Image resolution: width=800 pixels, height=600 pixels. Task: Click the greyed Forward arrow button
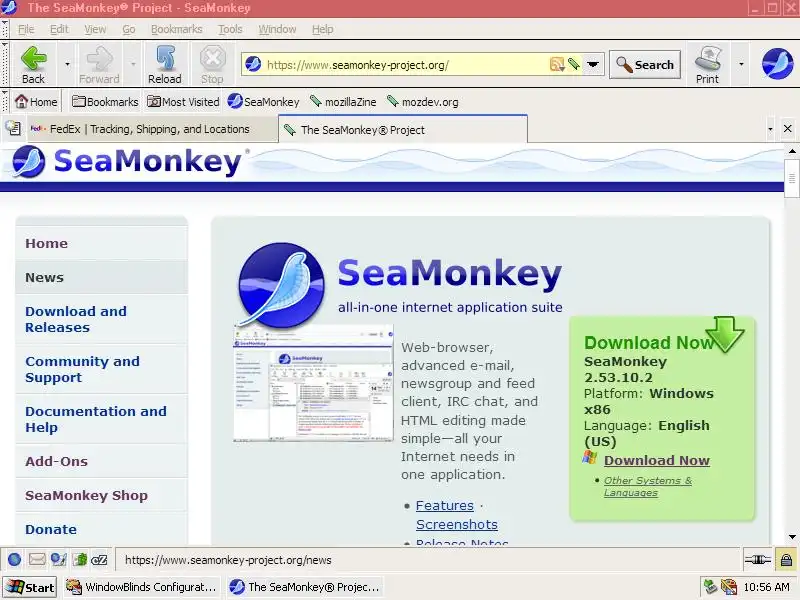pyautogui.click(x=99, y=64)
